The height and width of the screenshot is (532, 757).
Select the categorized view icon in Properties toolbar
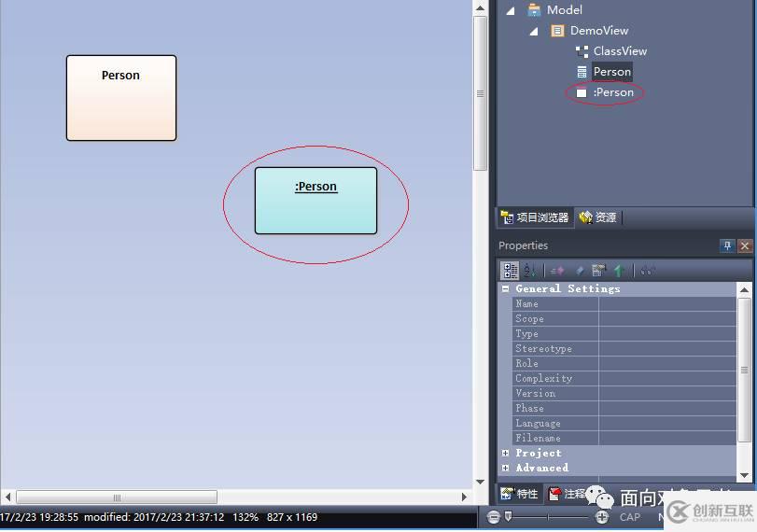(510, 271)
